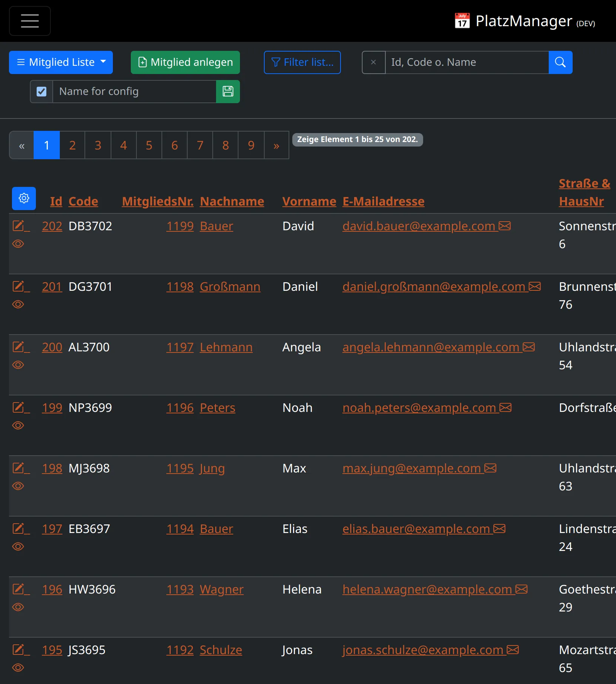Save config with the green floppy disk icon
Viewport: 616px width, 684px height.
[x=228, y=92]
